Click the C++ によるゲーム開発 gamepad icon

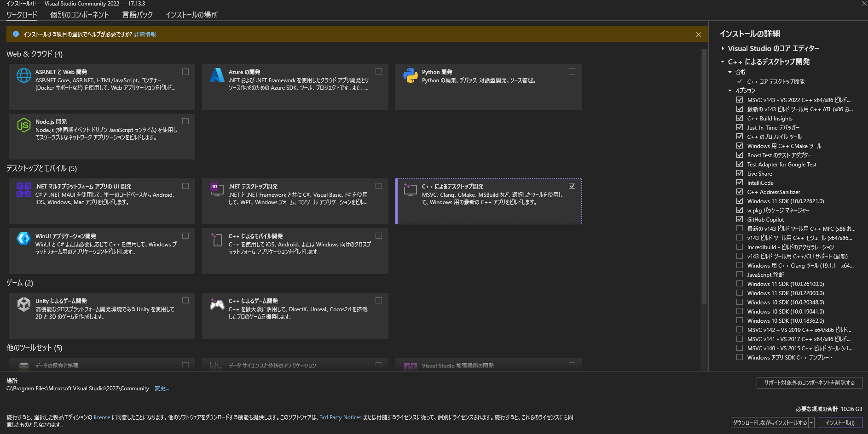coord(217,304)
